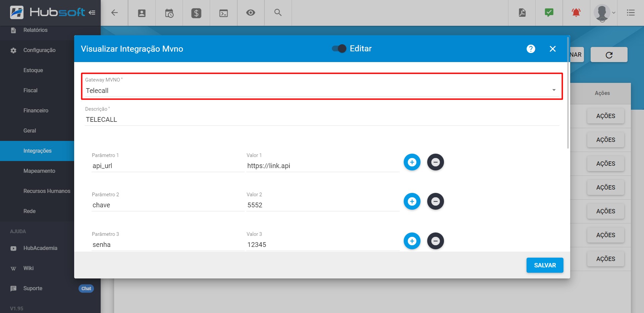Add a parameter after Parâmetro 1
Screen dimensions: 644x313
[412, 162]
